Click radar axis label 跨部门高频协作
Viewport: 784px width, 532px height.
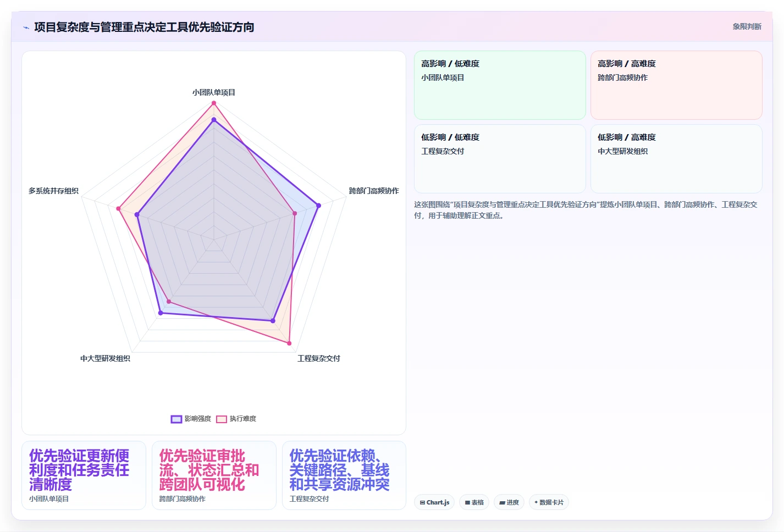tap(374, 191)
